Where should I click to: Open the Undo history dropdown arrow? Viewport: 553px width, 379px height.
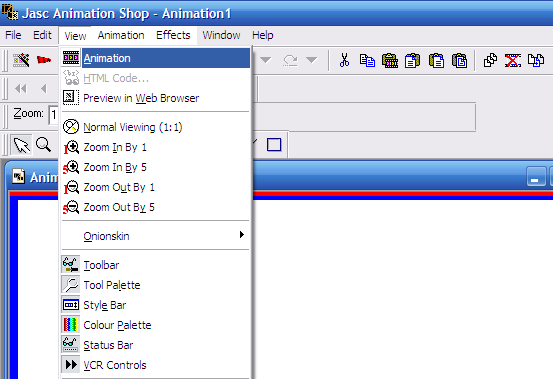coord(266,60)
